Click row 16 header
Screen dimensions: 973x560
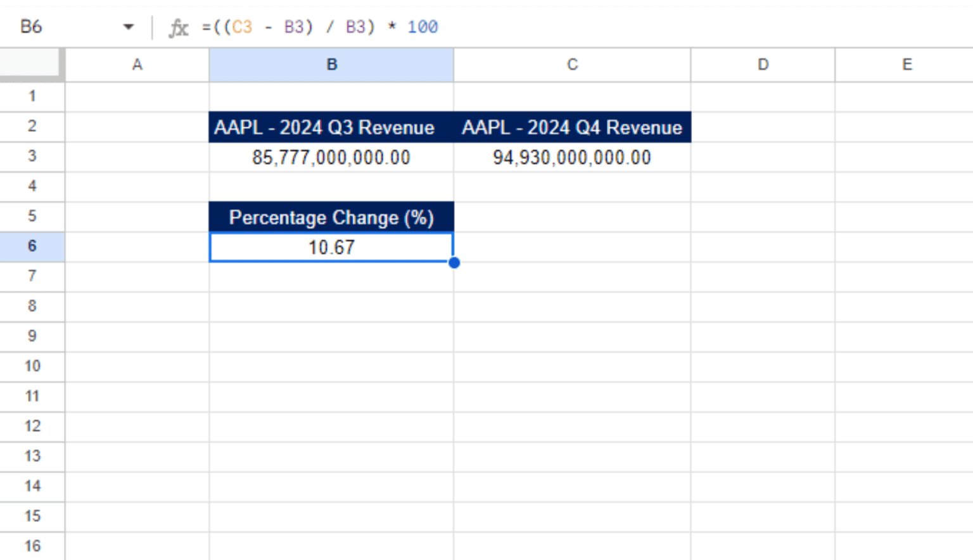[x=32, y=545]
